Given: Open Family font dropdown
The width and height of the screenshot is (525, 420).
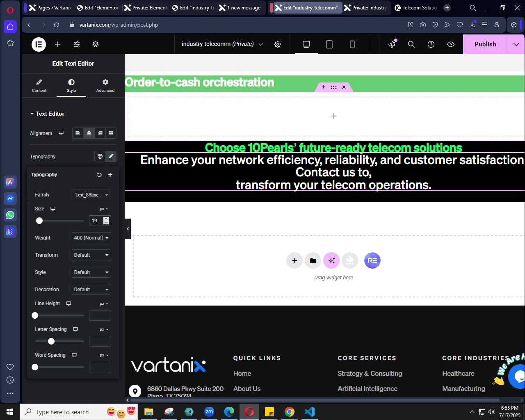Looking at the screenshot, I should [91, 195].
